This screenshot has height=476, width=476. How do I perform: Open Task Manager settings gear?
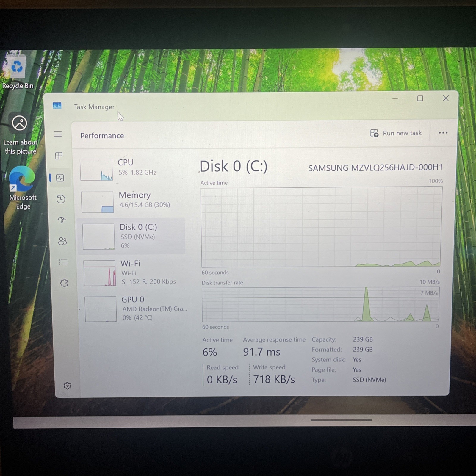[68, 386]
